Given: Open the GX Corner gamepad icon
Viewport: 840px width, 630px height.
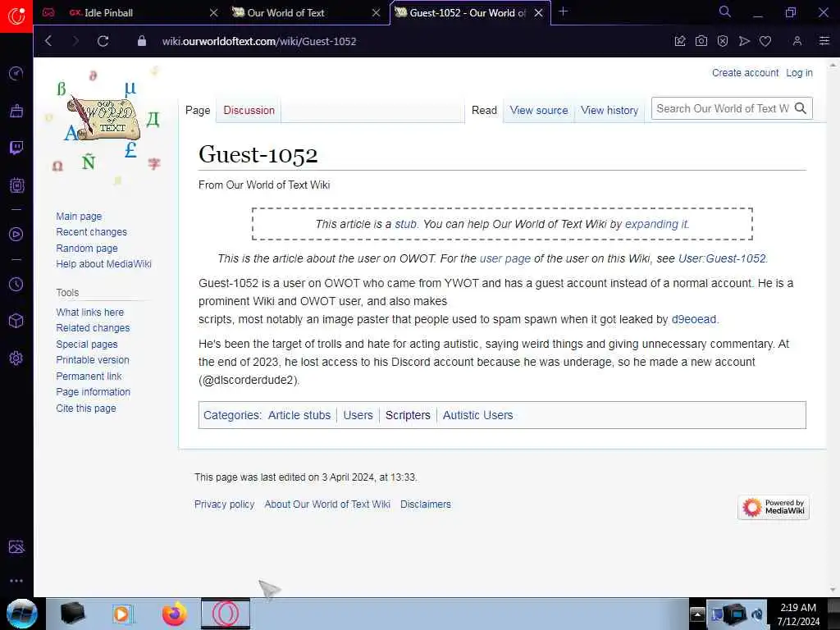Looking at the screenshot, I should point(48,12).
